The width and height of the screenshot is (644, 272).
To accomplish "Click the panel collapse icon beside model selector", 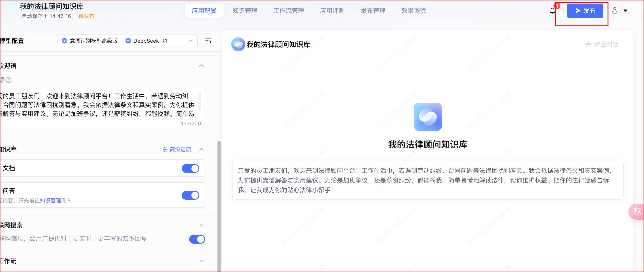I will coord(208,41).
